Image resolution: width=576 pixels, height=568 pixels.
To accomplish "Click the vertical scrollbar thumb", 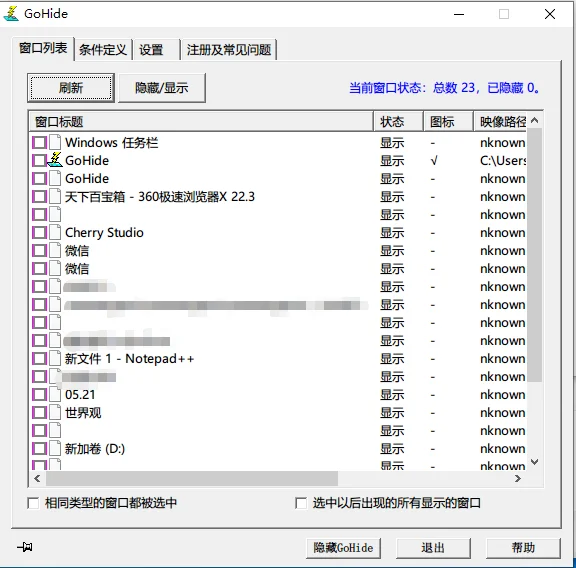I will pos(534,255).
